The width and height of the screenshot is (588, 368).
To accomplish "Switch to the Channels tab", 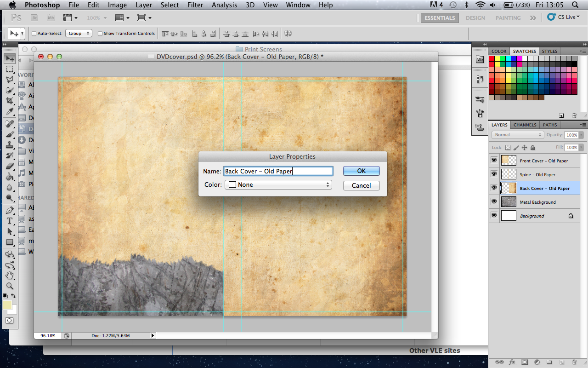I will [x=524, y=125].
